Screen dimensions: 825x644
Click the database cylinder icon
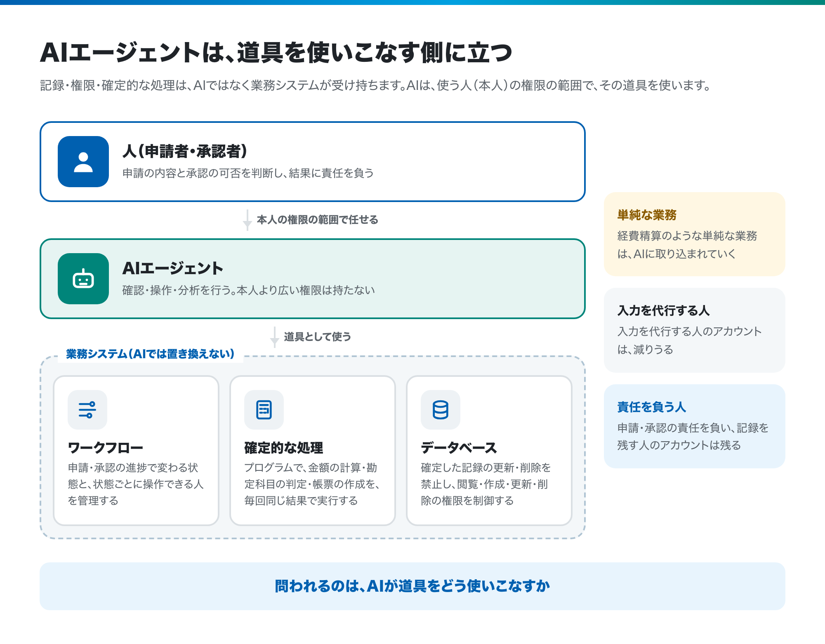pos(441,410)
